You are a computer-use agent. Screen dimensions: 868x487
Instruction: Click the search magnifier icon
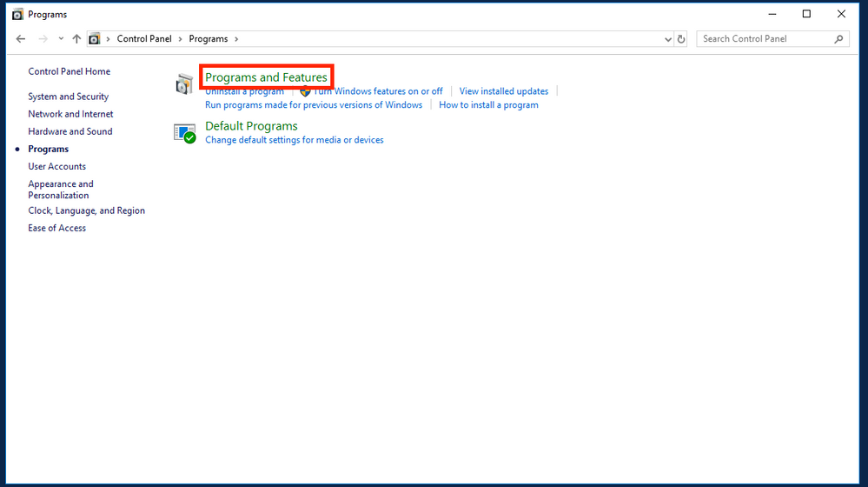click(838, 39)
